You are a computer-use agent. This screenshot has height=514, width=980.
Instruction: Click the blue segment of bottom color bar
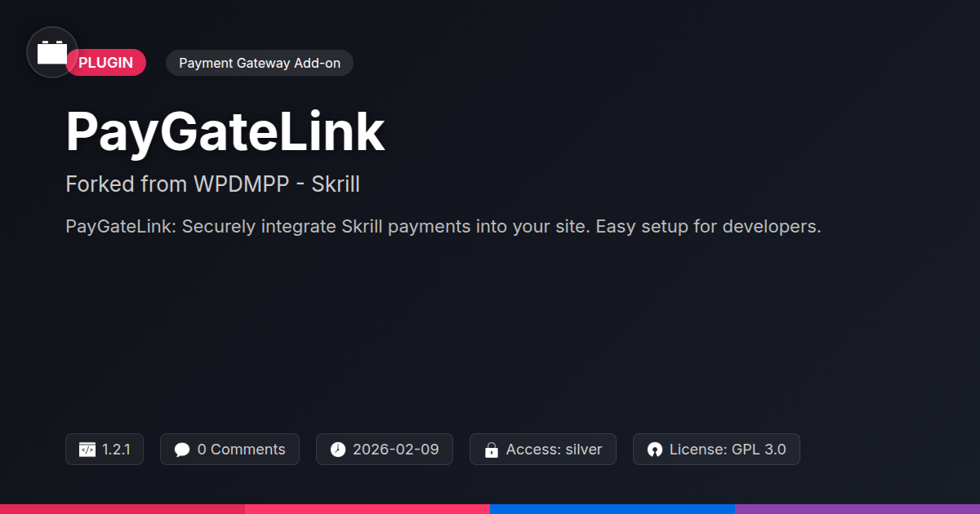pyautogui.click(x=612, y=509)
